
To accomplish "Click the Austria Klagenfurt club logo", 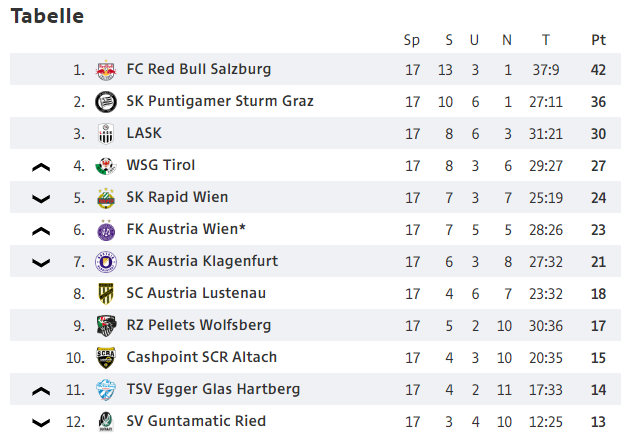I will pos(106,262).
